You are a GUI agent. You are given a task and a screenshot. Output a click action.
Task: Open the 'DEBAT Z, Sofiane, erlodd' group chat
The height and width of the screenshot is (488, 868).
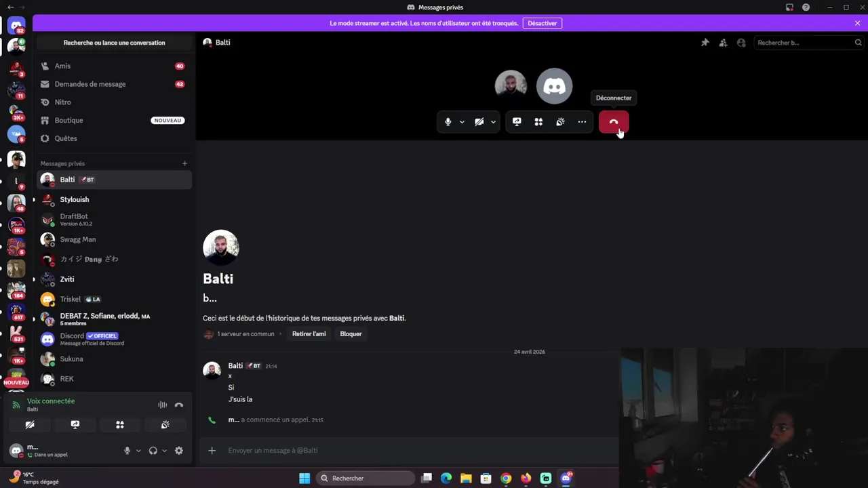[x=114, y=319]
